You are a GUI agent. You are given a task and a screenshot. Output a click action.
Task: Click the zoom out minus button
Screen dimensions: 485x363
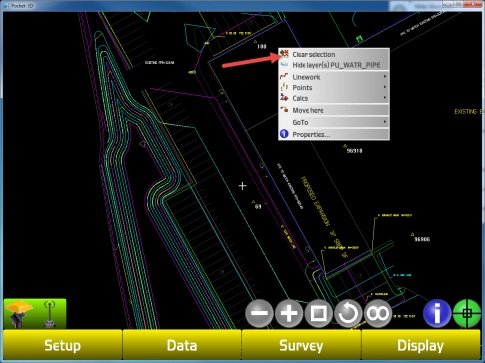pos(259,313)
